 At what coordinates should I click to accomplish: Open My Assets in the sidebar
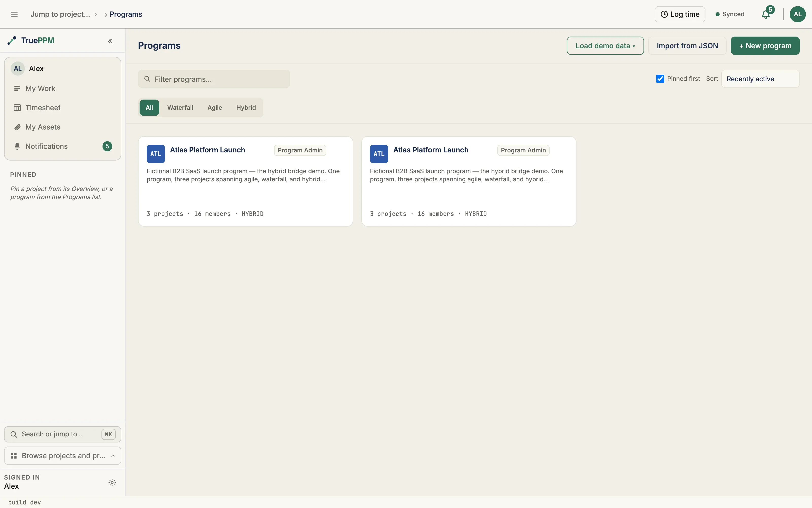62,127
